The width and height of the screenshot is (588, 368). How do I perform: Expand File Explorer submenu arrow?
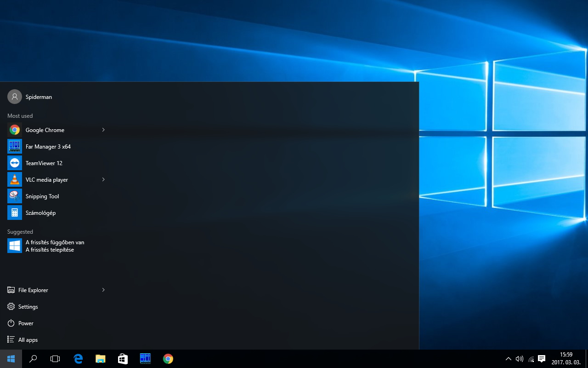point(103,290)
